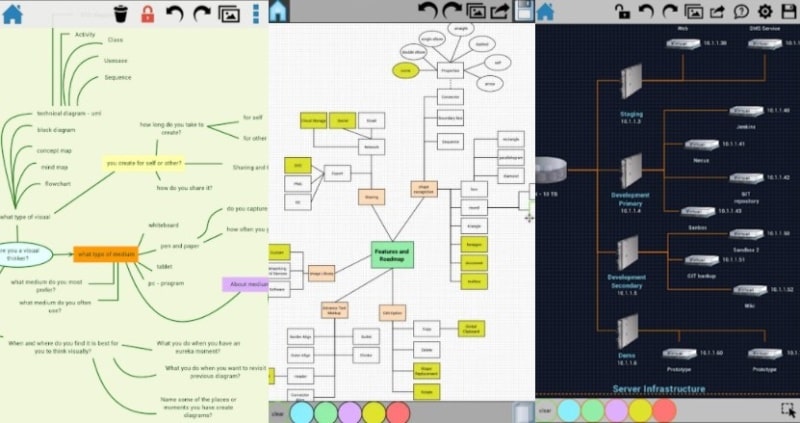The height and width of the screenshot is (423, 800).
Task: Pick the purple swatch in the middle panel
Action: [x=349, y=413]
